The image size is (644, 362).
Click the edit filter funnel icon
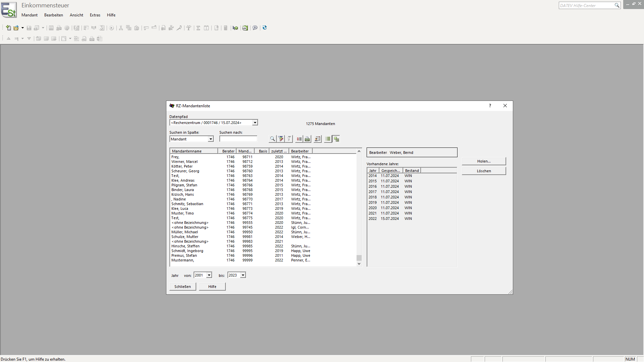(x=281, y=139)
